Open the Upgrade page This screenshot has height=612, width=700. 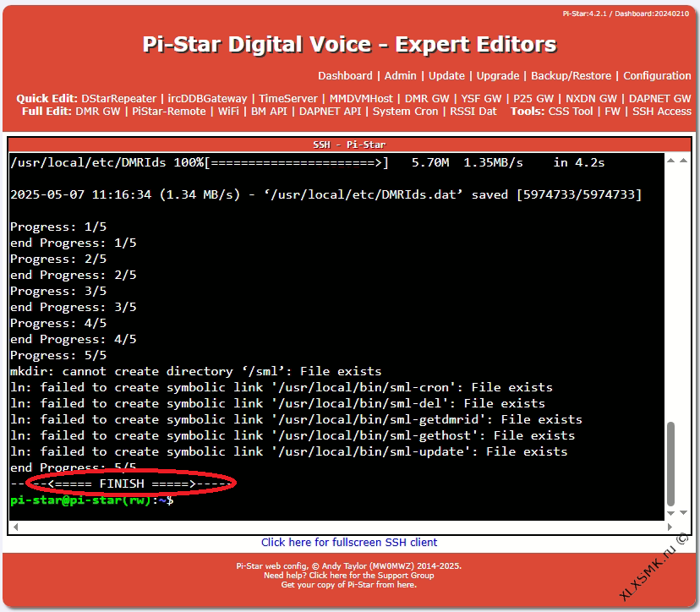point(498,76)
